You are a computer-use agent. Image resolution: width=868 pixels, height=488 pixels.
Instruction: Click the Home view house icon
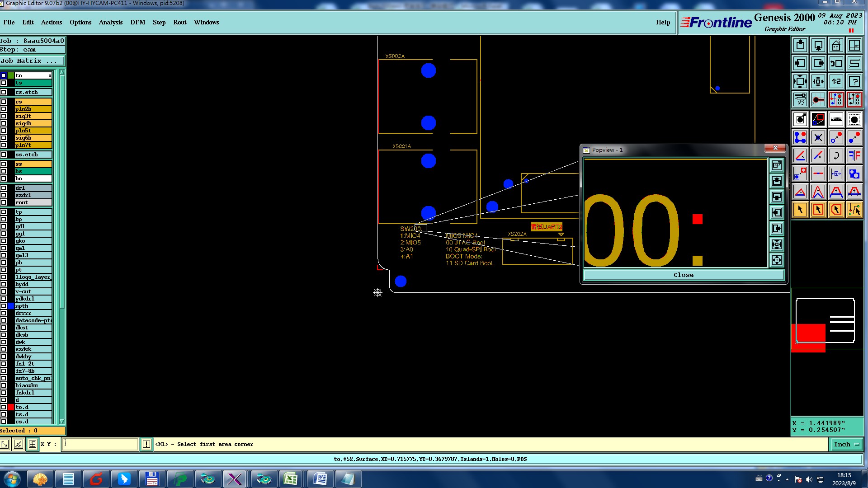(836, 45)
